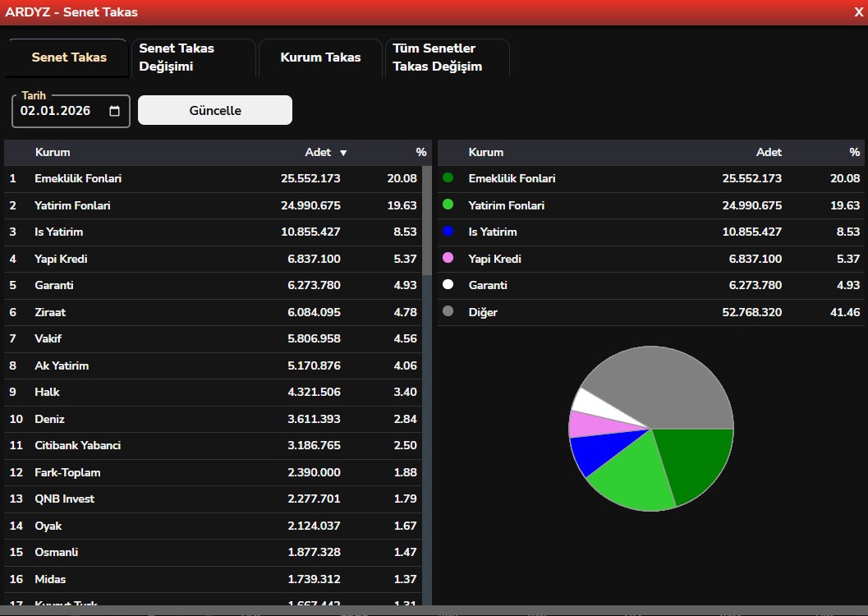868x616 pixels.
Task: Click the 3.611.393 Adet value
Action: [314, 419]
